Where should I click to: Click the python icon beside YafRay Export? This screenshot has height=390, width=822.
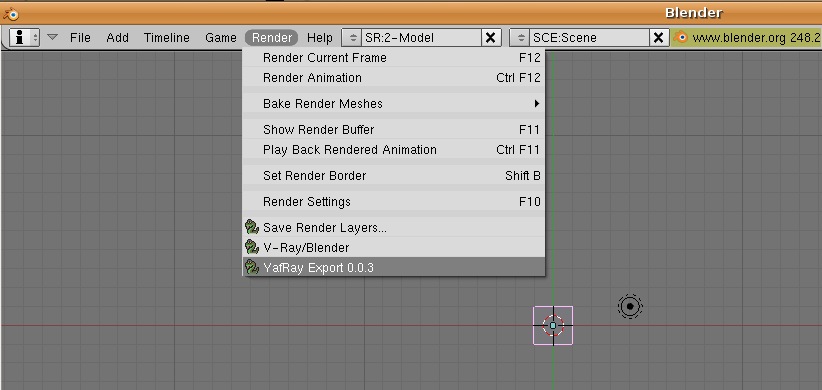tap(253, 267)
